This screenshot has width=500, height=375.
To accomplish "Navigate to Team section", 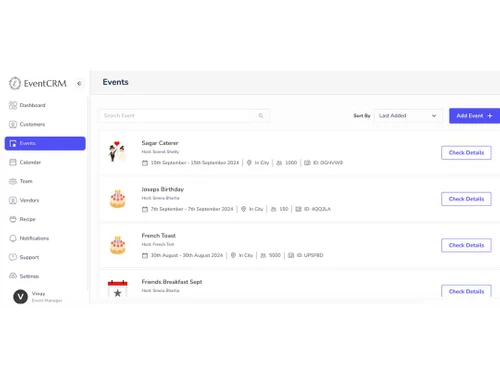I will [x=45, y=181].
